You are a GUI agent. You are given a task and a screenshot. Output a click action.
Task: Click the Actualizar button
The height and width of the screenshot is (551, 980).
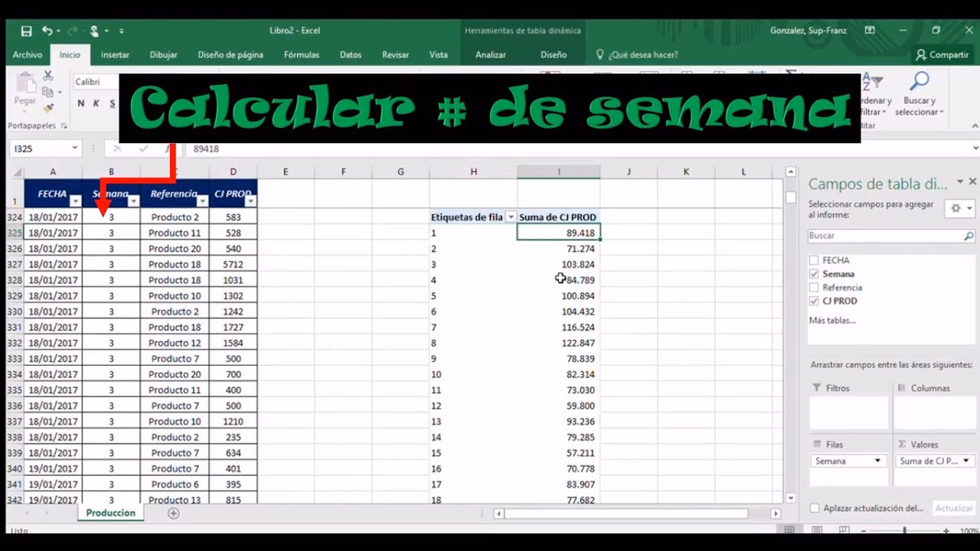coord(954,507)
